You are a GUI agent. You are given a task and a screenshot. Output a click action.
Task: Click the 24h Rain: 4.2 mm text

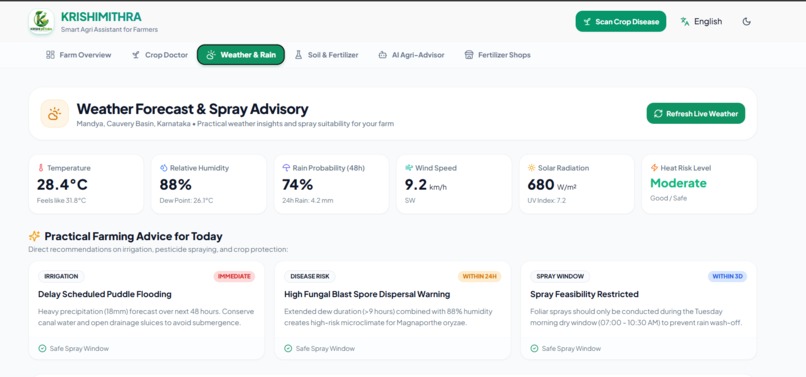[307, 200]
